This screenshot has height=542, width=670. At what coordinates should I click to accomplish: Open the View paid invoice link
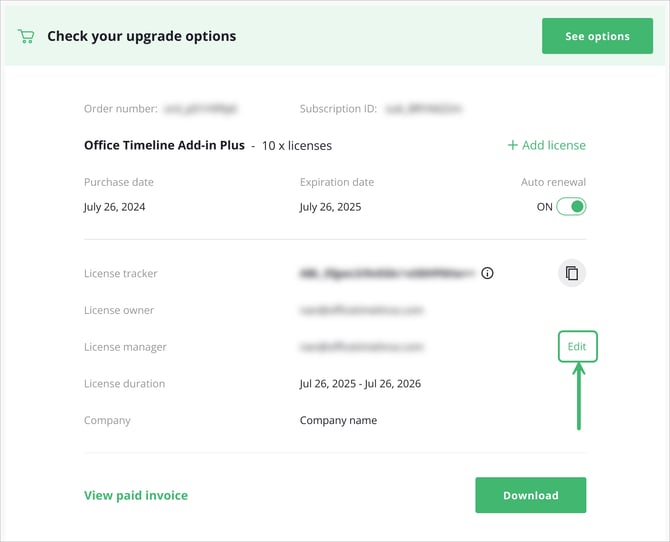click(136, 495)
